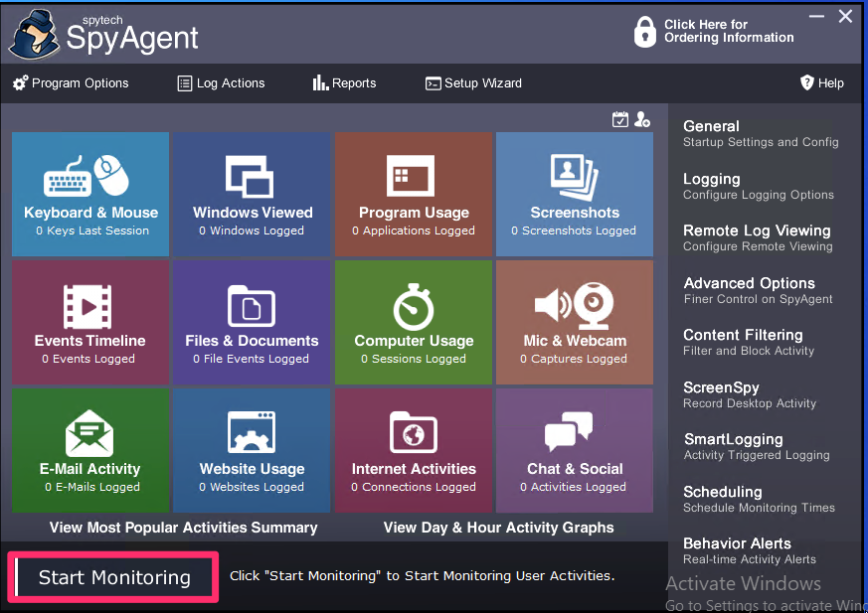Open the Chat & Social tile
The image size is (868, 613).
[x=575, y=450]
